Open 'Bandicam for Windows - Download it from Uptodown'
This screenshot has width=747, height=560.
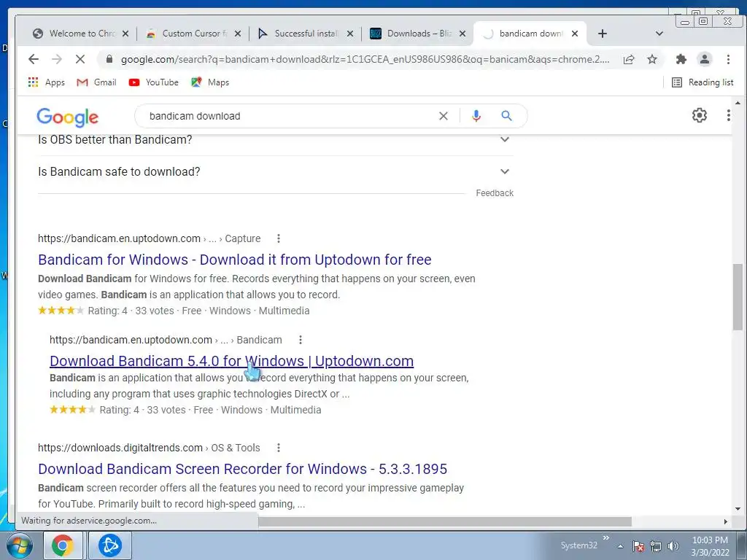click(235, 260)
